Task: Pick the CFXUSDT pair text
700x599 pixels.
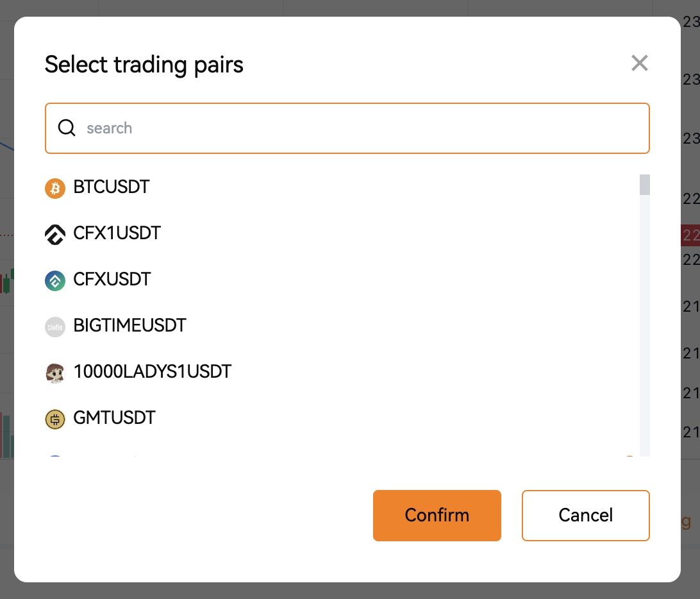Action: click(x=112, y=279)
